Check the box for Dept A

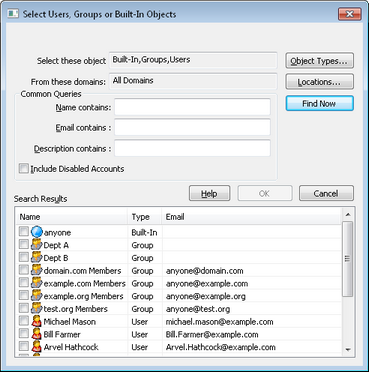point(24,244)
